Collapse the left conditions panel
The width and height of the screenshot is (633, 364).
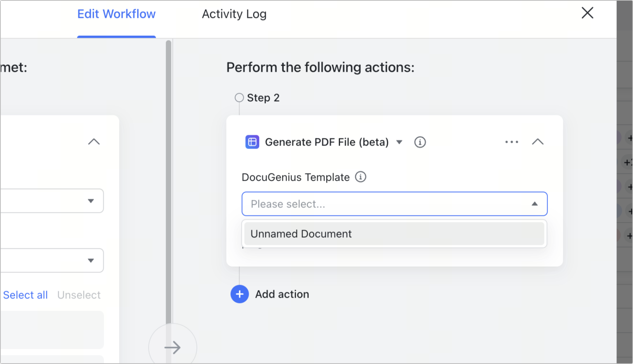pos(94,141)
